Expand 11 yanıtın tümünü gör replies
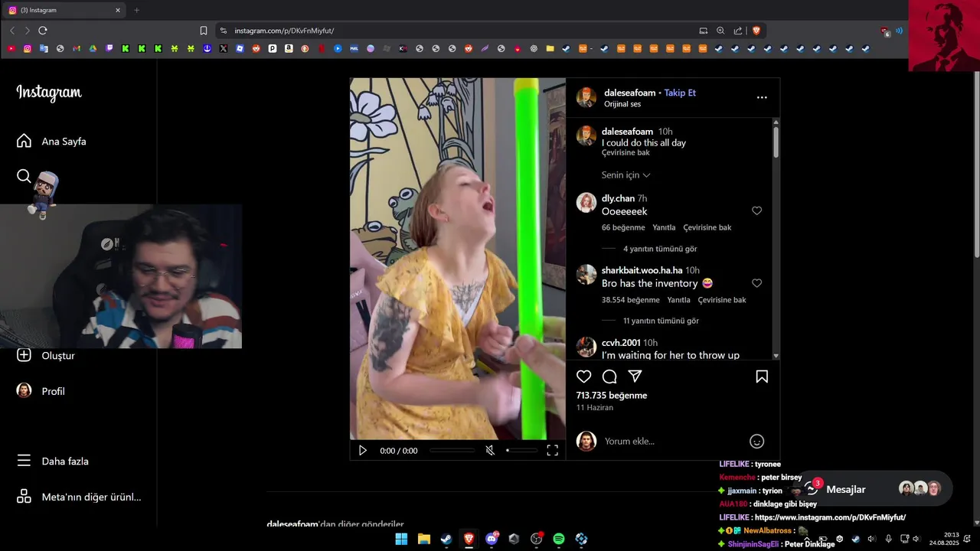980x551 pixels. click(661, 321)
